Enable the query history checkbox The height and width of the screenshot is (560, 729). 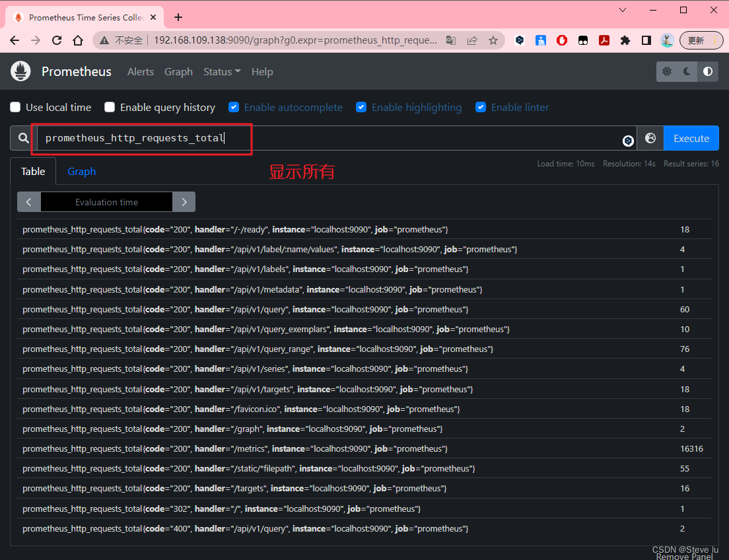[x=110, y=108]
